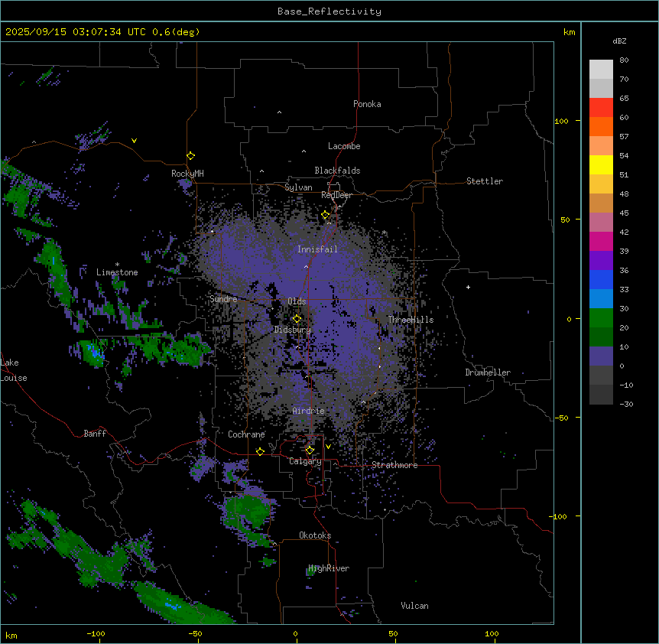Click the yellow V marker east of Calgary
Screen dimensions: 659x644
328,447
